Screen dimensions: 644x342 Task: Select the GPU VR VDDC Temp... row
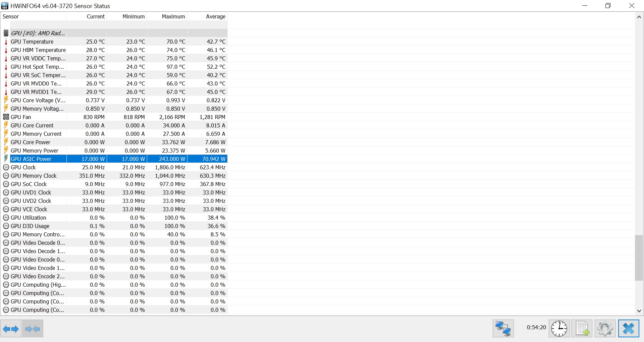pos(114,58)
